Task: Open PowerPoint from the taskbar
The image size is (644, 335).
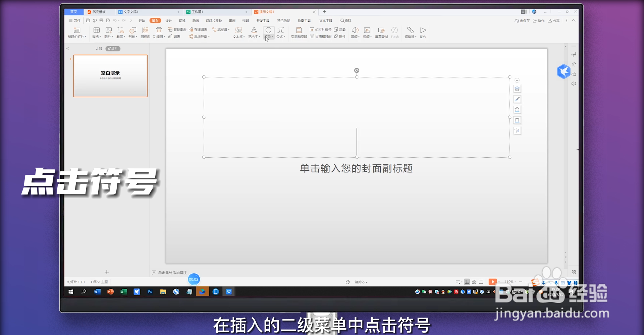Action: point(110,292)
